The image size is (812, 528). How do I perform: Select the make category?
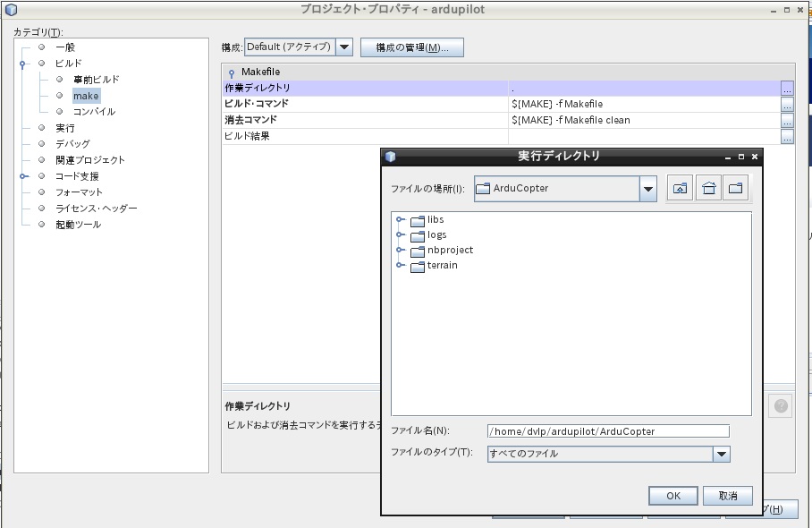point(86,96)
